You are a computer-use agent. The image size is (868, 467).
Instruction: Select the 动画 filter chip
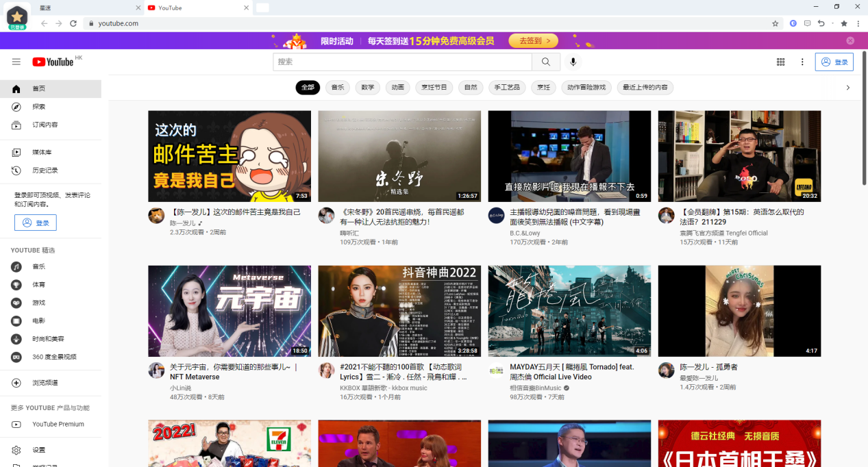click(x=398, y=88)
